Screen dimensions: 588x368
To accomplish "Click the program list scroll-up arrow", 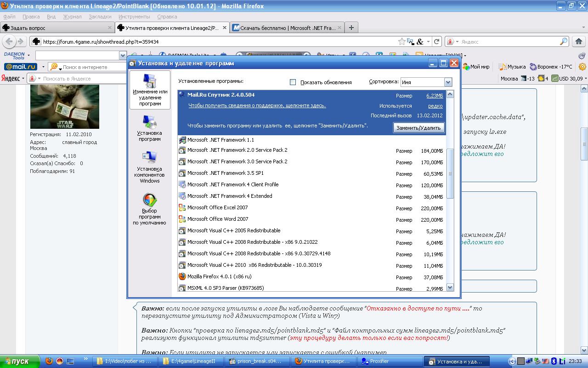I will click(x=450, y=94).
